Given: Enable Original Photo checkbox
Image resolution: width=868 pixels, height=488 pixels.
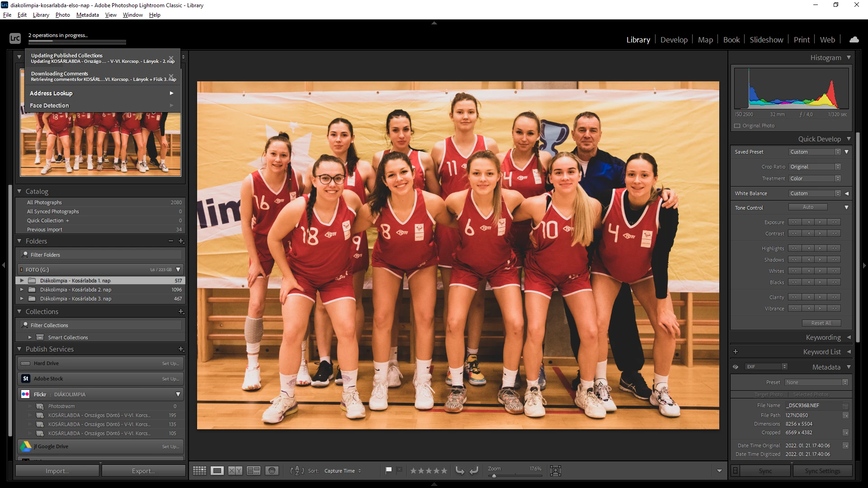Looking at the screenshot, I should (x=737, y=126).
